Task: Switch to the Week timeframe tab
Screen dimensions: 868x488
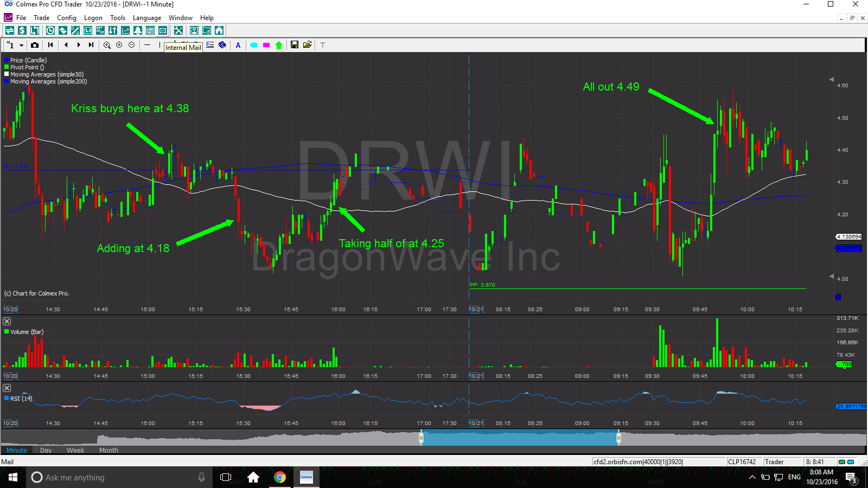Action: (x=75, y=450)
